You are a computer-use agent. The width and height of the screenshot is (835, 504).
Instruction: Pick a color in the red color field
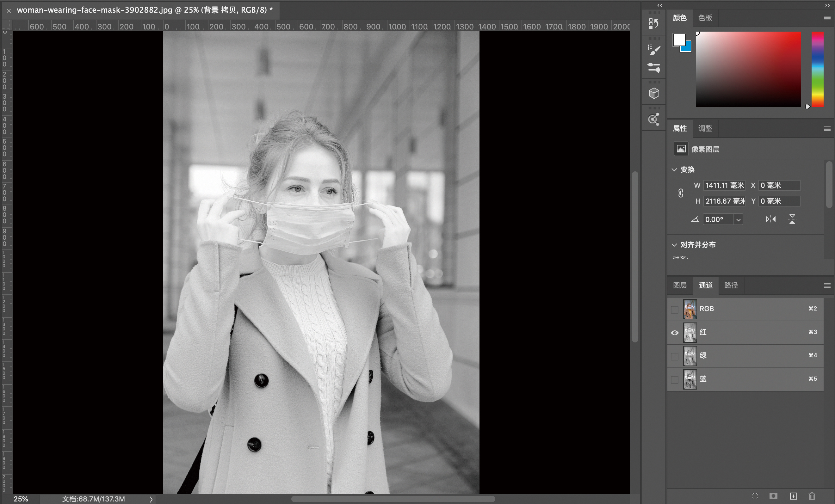click(748, 69)
